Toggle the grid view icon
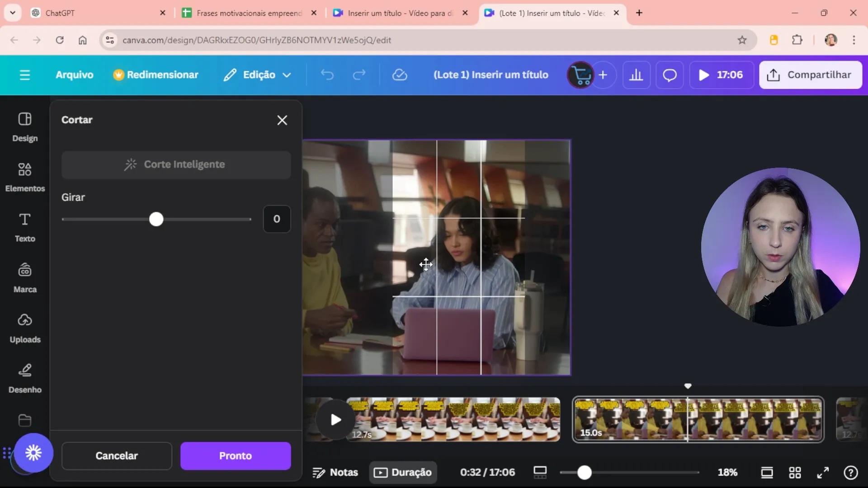 click(795, 473)
